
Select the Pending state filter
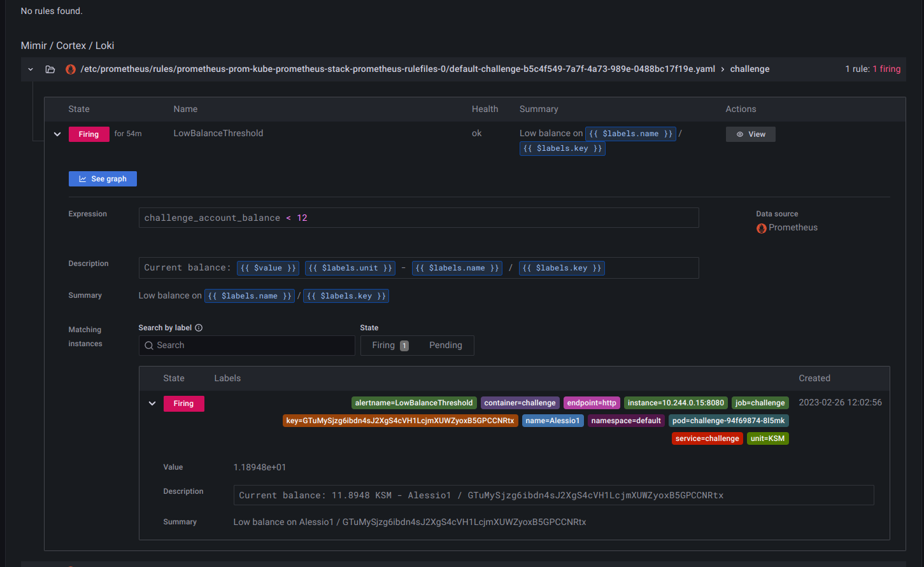tap(446, 346)
